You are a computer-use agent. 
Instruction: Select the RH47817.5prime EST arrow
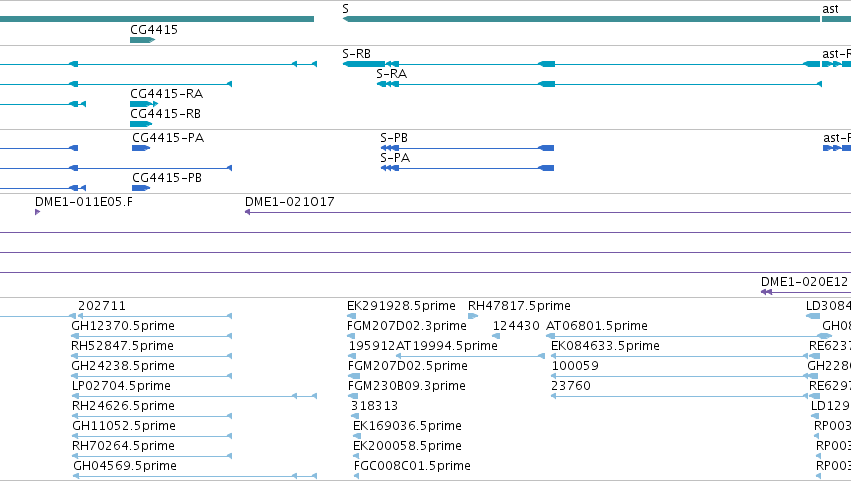pyautogui.click(x=473, y=316)
